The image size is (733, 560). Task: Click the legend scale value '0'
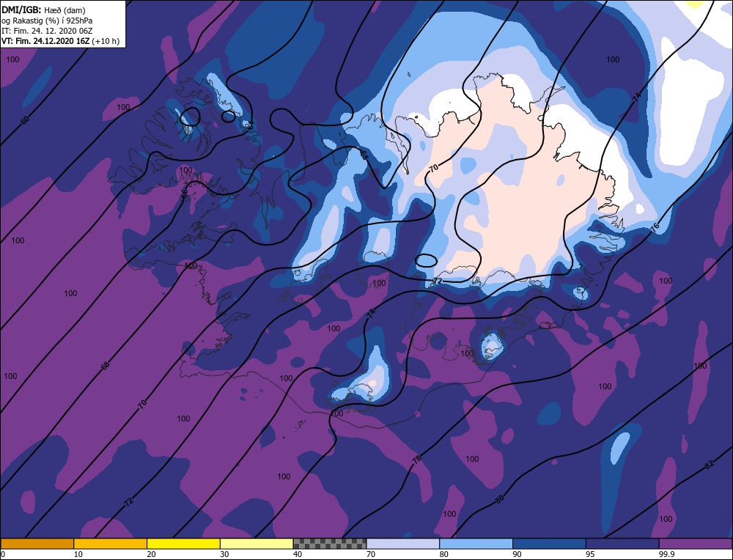click(3, 554)
